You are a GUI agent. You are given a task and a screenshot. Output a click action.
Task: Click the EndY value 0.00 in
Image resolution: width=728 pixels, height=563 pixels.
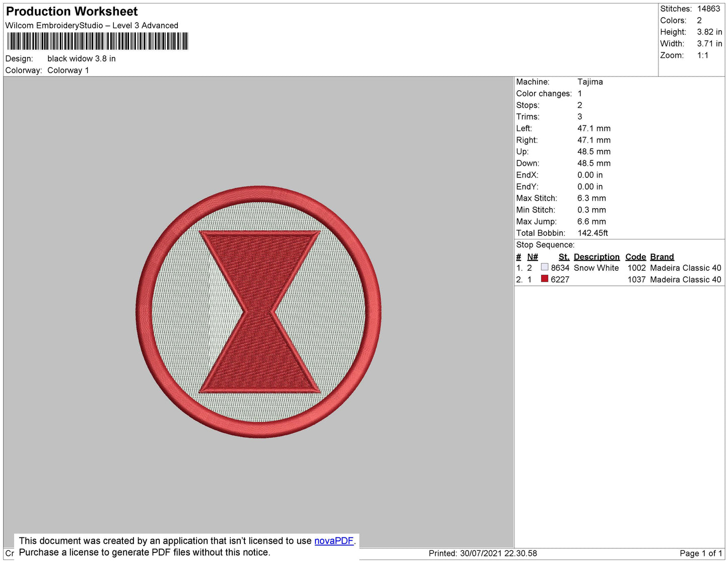click(590, 187)
